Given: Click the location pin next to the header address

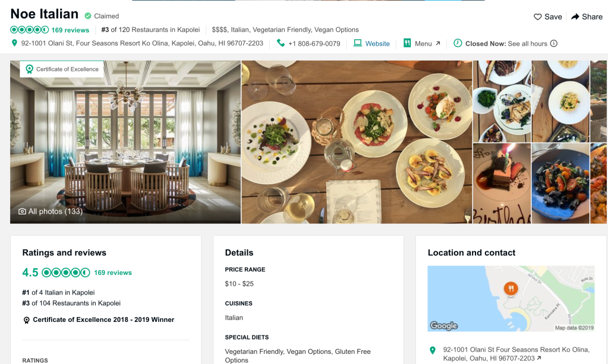Looking at the screenshot, I should coord(14,43).
